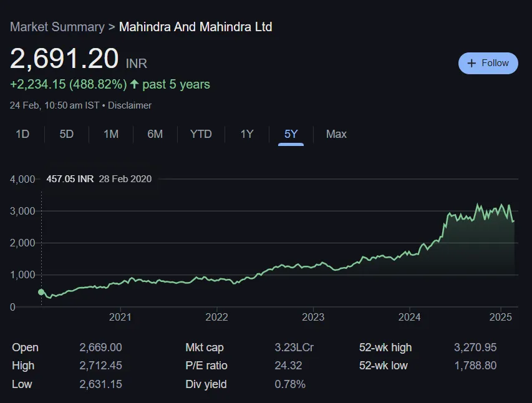
Task: Click the plus icon in Follow button
Action: (472, 63)
